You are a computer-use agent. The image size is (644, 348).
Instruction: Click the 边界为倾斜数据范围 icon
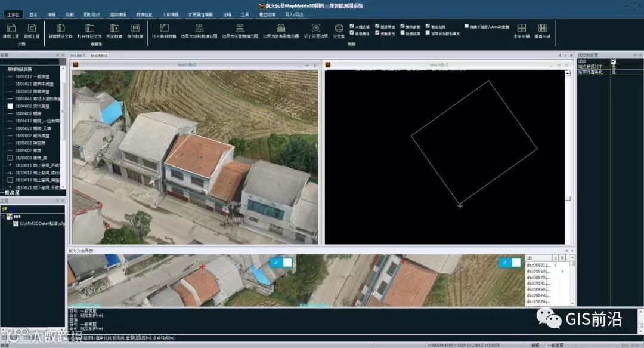199,28
